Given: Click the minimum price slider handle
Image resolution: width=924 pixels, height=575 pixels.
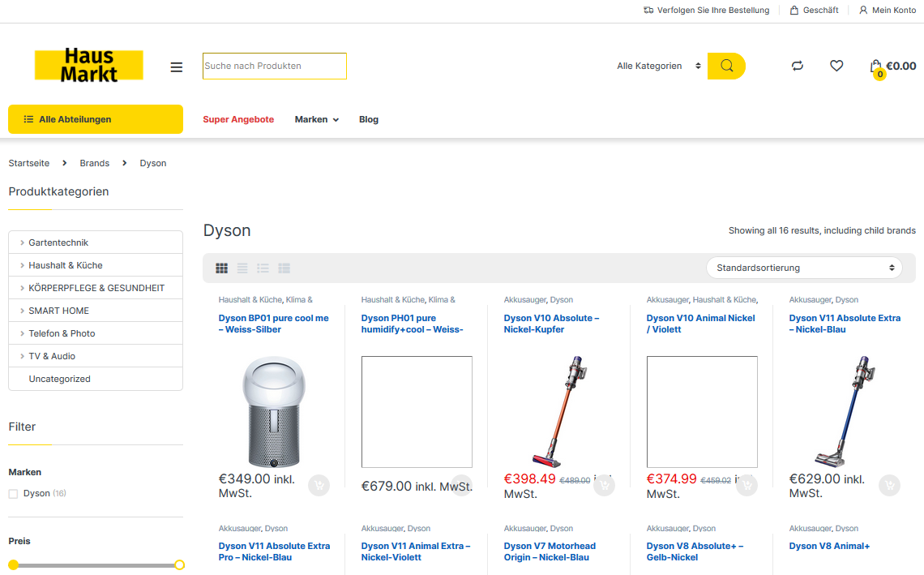Looking at the screenshot, I should tap(14, 565).
